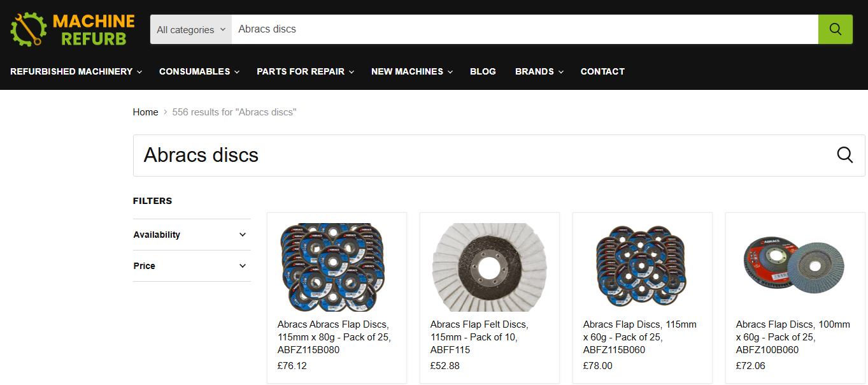
Task: Expand the New Machines menu
Action: tap(408, 71)
